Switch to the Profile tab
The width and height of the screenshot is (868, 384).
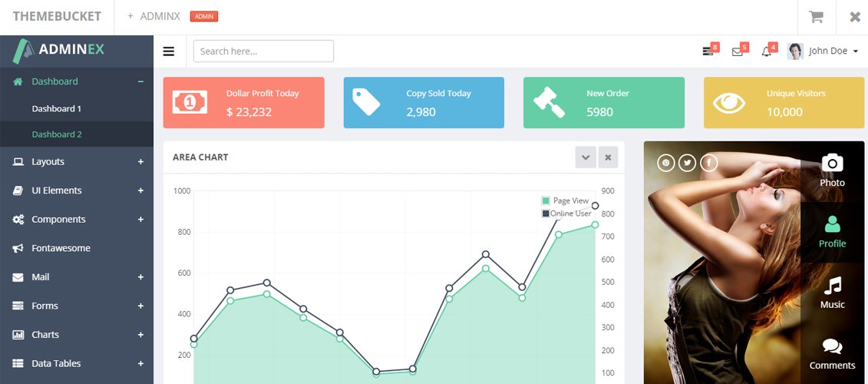(x=832, y=232)
